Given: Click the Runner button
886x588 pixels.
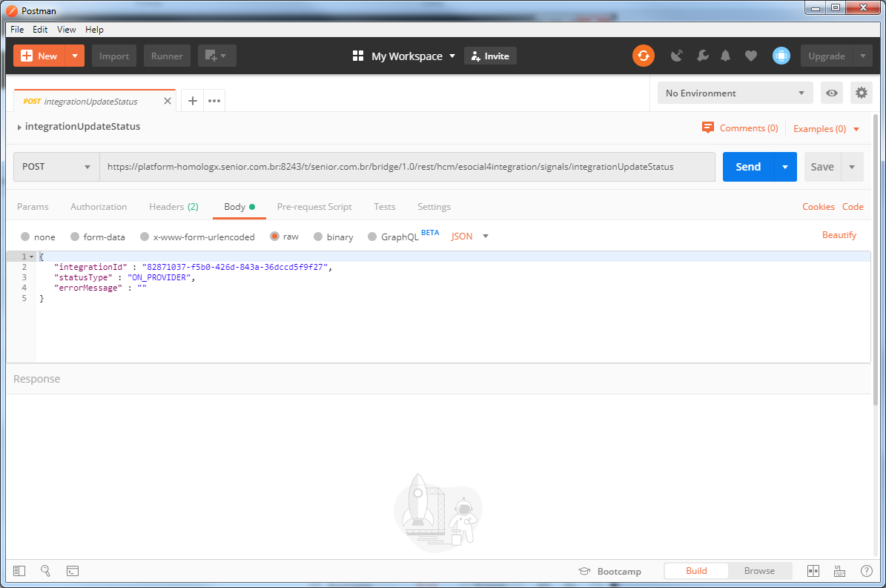Looking at the screenshot, I should pyautogui.click(x=167, y=56).
